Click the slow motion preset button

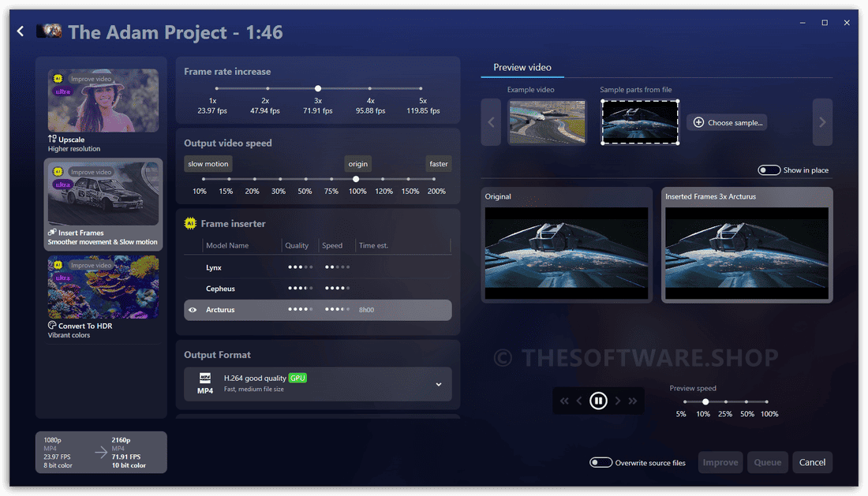(x=208, y=164)
